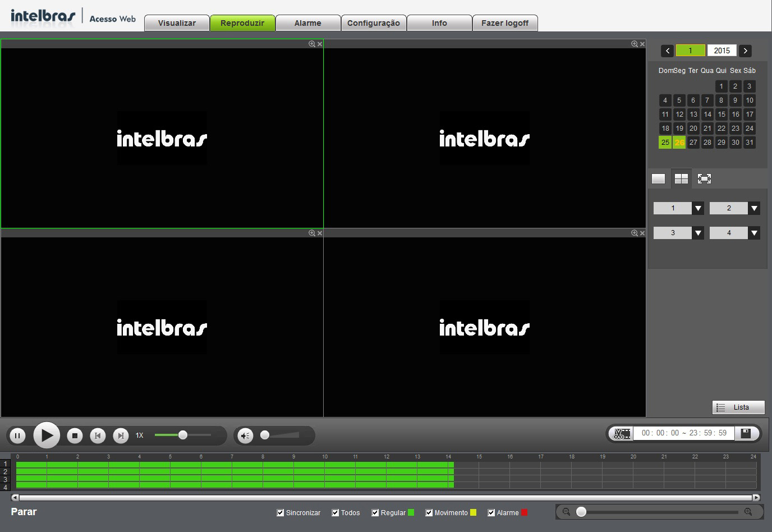Switch to the fullscreen view icon
772x532 pixels.
[704, 178]
